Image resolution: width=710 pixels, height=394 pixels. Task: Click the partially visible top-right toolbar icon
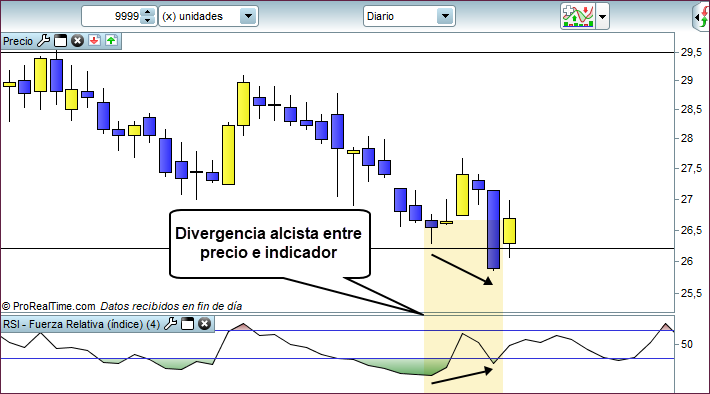(702, 17)
